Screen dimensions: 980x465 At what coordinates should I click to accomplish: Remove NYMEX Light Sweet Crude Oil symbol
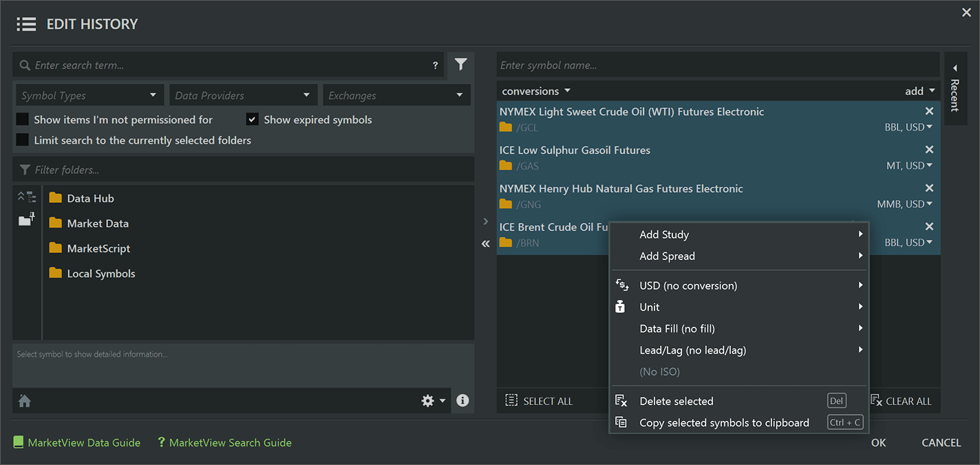point(929,111)
